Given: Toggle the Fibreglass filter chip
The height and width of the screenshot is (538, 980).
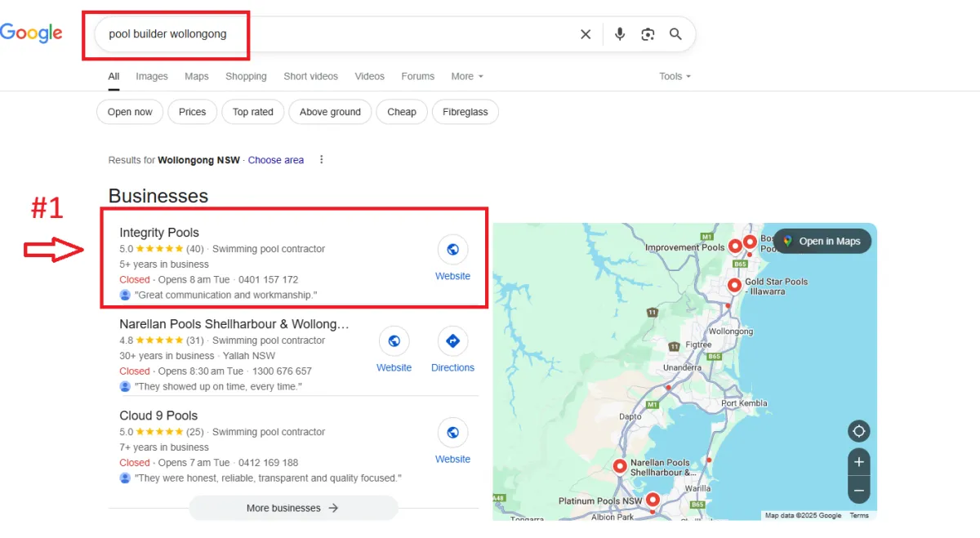Looking at the screenshot, I should tap(465, 112).
